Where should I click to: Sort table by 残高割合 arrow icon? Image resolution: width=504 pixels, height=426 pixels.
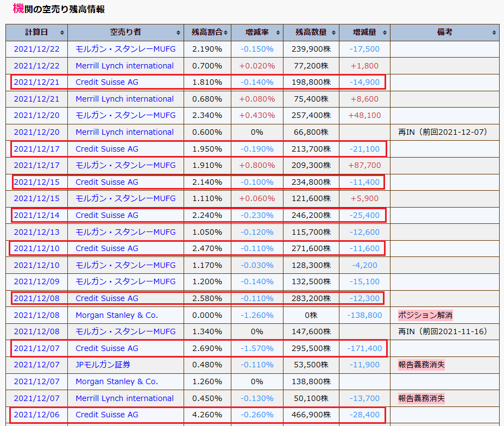pyautogui.click(x=226, y=33)
